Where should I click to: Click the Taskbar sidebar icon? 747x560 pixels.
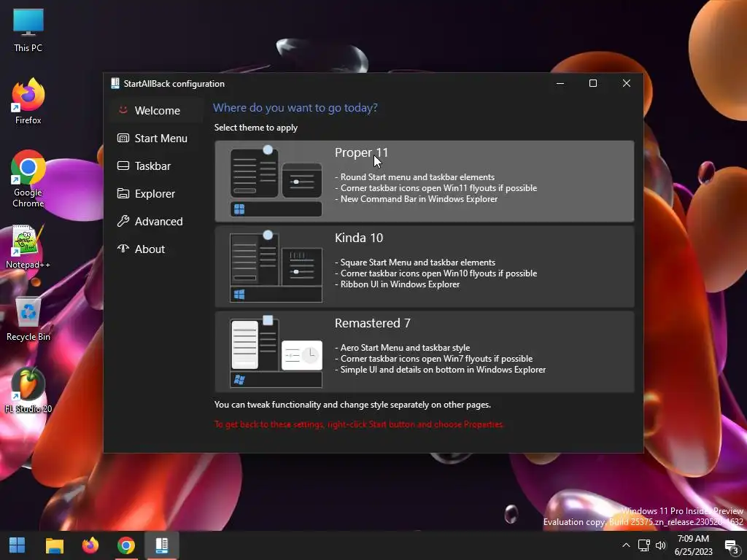123,166
